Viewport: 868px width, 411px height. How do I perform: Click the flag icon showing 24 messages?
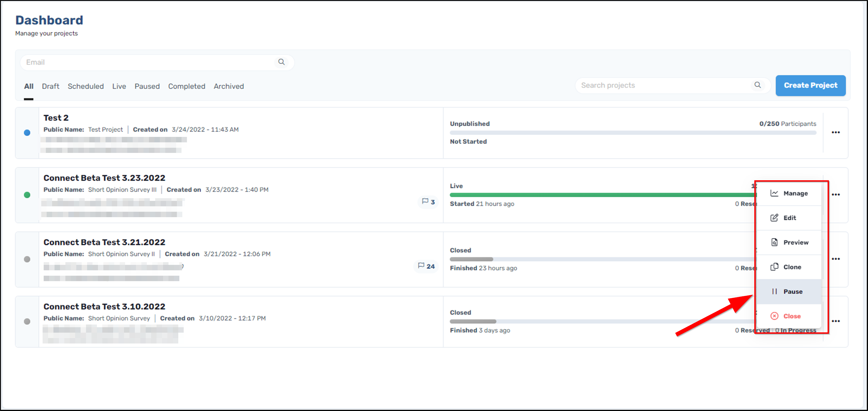(x=426, y=266)
